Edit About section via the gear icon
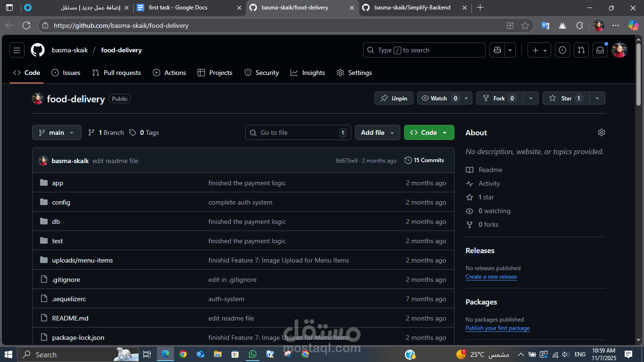644x362 pixels. coord(602,132)
